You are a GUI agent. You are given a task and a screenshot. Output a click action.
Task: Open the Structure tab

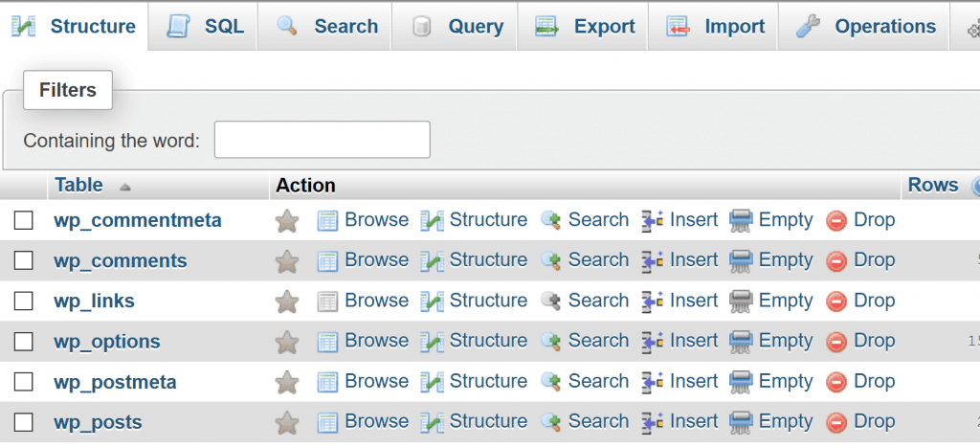tap(75, 26)
